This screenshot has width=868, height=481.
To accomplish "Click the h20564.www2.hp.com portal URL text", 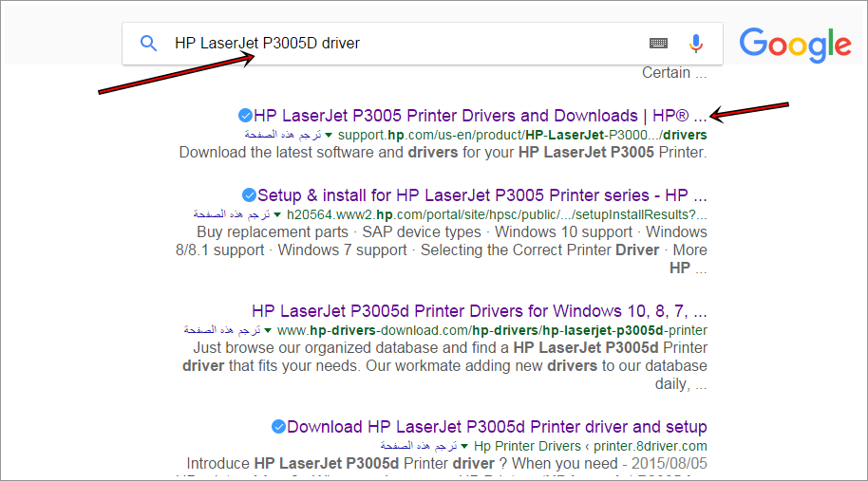I will [497, 214].
